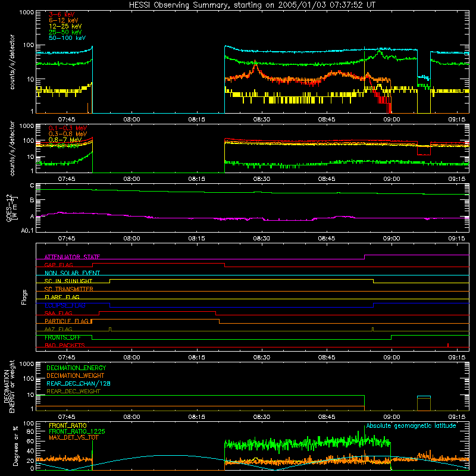Screen dimensions: 476x476
Task: Click the 'GAP_FLAG' label
Action: (x=58, y=265)
